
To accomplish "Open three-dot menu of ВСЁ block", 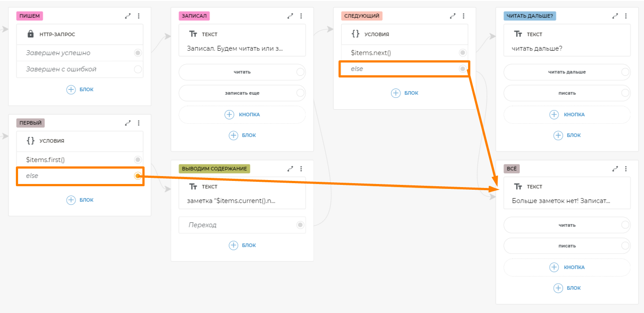I will 626,169.
